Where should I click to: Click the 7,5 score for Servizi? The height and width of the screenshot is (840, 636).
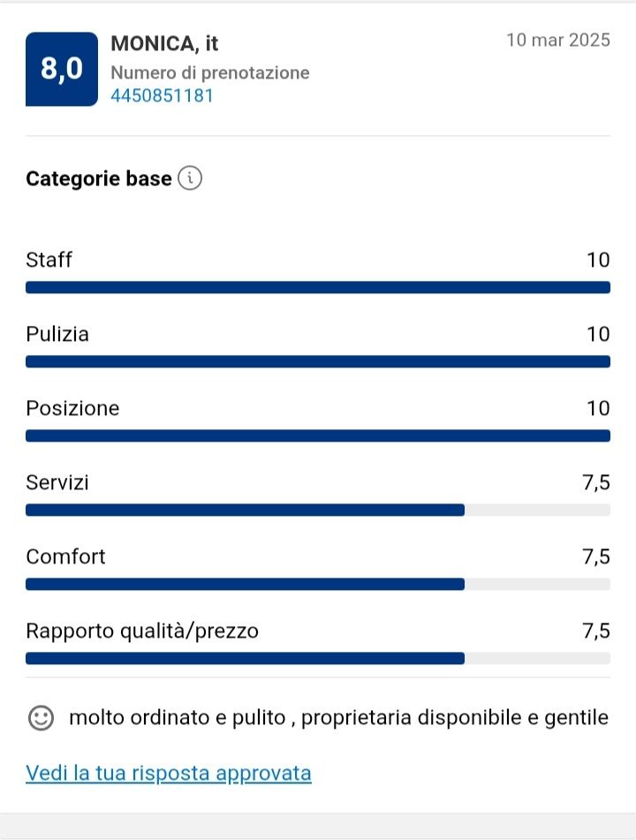click(596, 482)
